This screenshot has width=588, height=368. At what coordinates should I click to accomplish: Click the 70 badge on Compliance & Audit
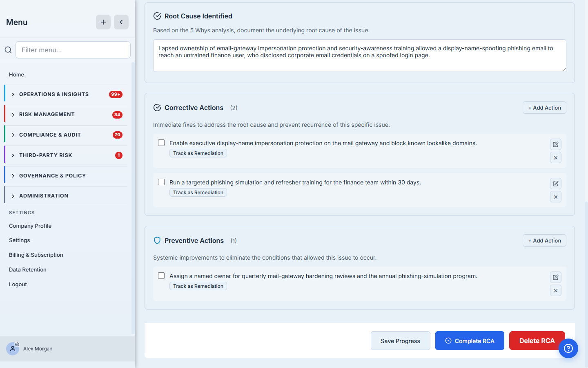point(118,135)
